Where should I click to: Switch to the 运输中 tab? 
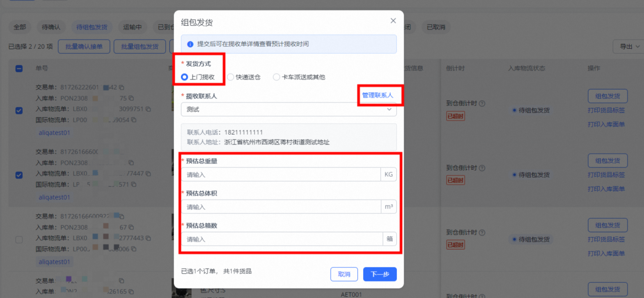point(132,27)
